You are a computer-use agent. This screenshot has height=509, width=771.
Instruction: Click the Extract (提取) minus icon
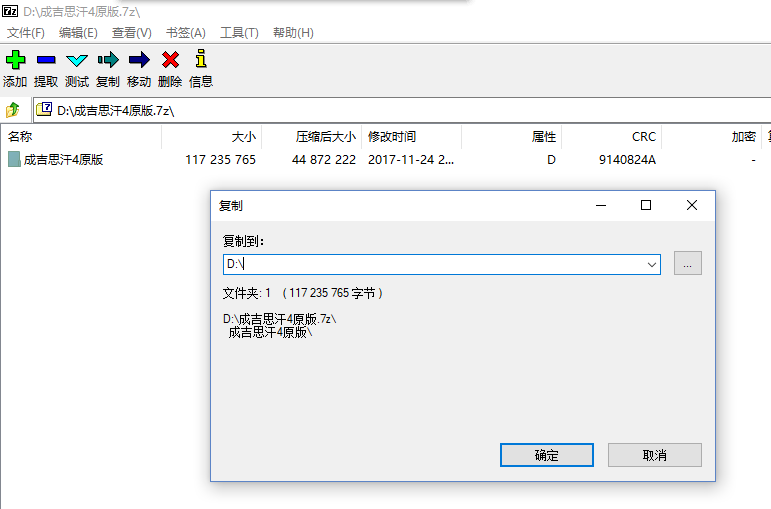(x=46, y=60)
